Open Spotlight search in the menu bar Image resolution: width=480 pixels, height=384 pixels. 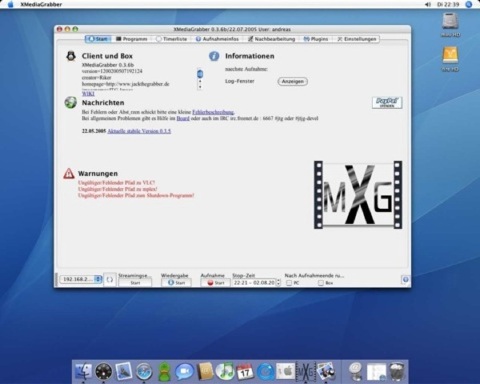469,4
